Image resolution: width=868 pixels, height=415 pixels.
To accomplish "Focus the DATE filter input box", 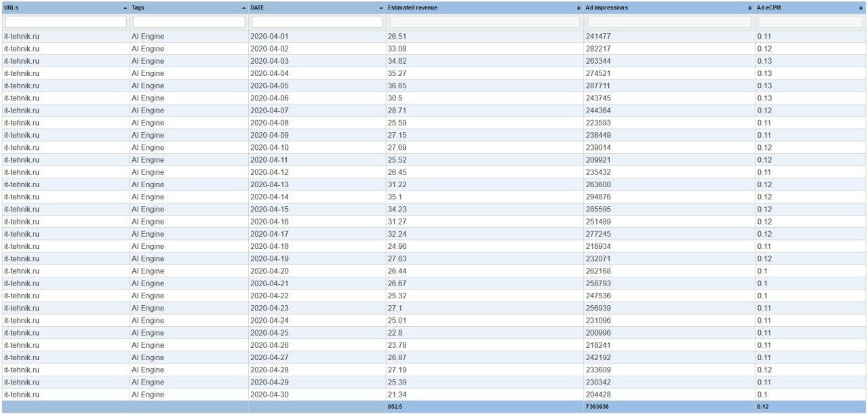I will tap(317, 22).
